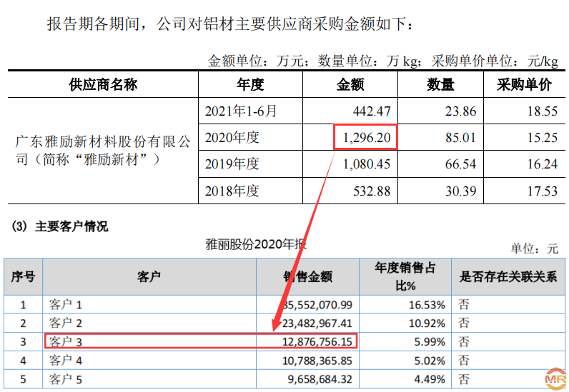Select the 客户 3 row name

click(x=65, y=342)
